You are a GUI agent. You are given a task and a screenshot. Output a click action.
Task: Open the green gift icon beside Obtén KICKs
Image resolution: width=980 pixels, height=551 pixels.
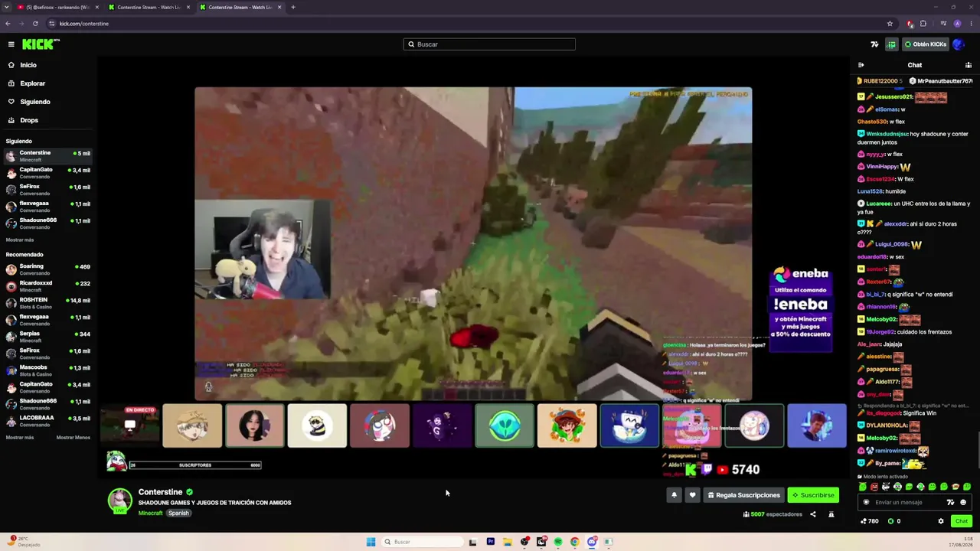[891, 44]
